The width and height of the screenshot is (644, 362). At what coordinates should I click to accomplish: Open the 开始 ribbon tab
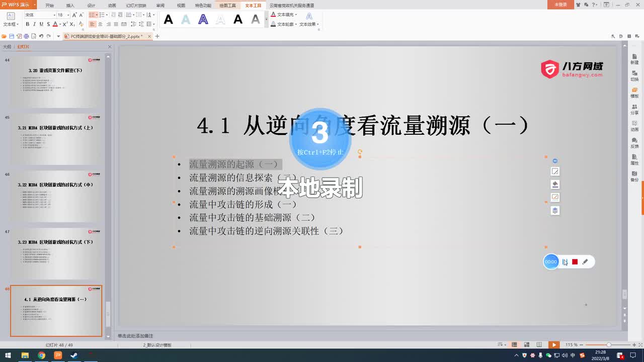click(49, 5)
